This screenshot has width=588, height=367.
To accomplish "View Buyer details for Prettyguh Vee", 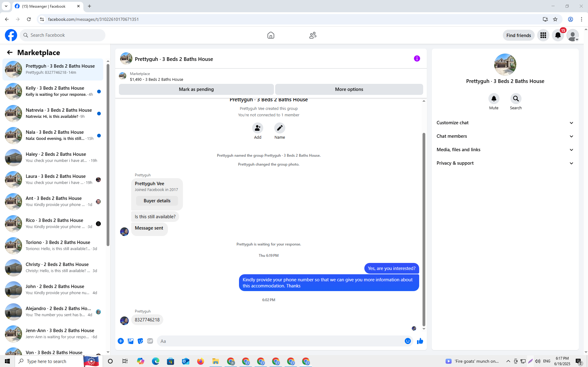I will (157, 201).
